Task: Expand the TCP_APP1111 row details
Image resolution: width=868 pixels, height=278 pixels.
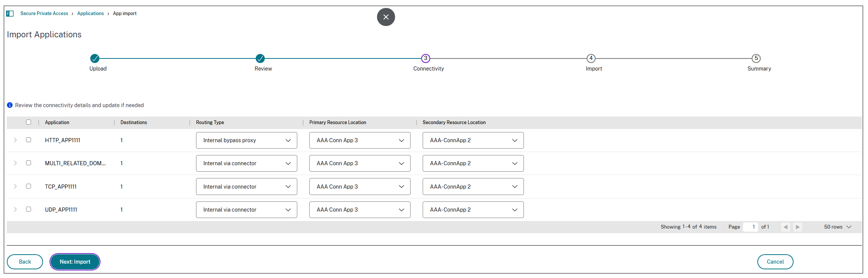Action: click(15, 186)
